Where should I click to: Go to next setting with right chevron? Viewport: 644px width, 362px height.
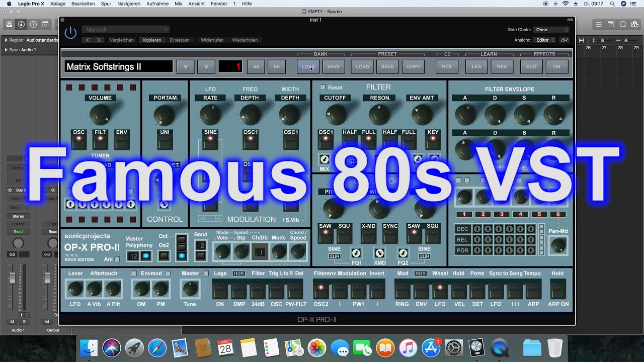pyautogui.click(x=99, y=40)
